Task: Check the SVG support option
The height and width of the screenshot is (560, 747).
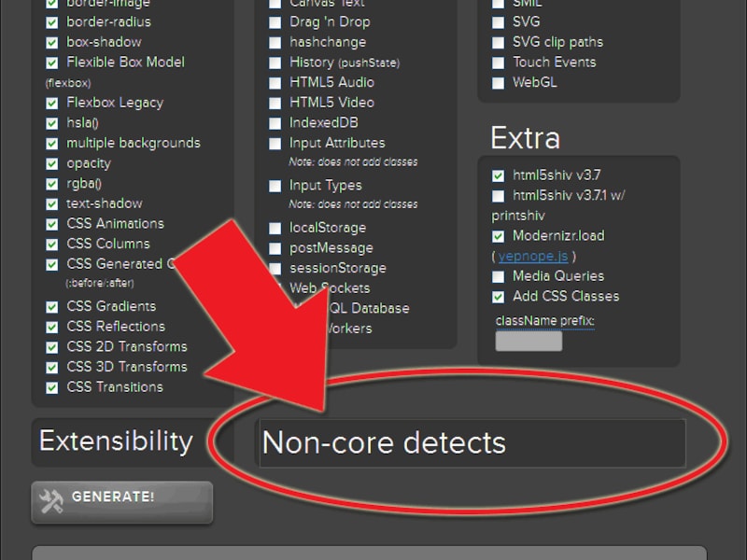Action: click(497, 21)
